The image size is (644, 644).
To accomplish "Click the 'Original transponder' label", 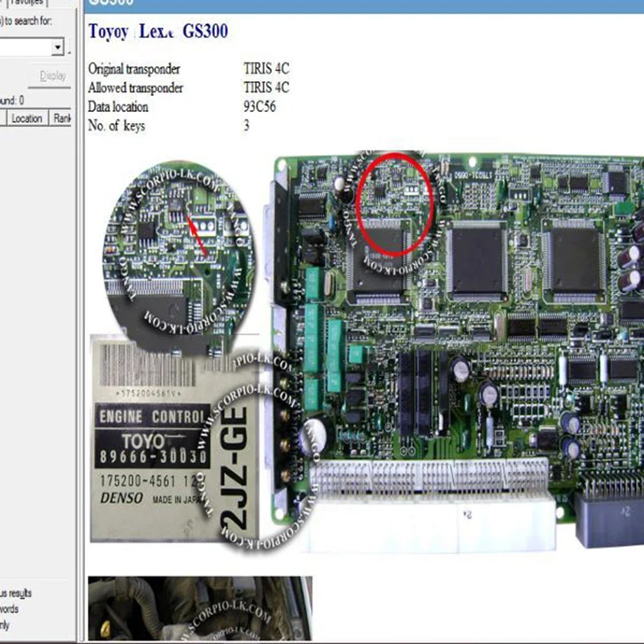I will pyautogui.click(x=134, y=69).
